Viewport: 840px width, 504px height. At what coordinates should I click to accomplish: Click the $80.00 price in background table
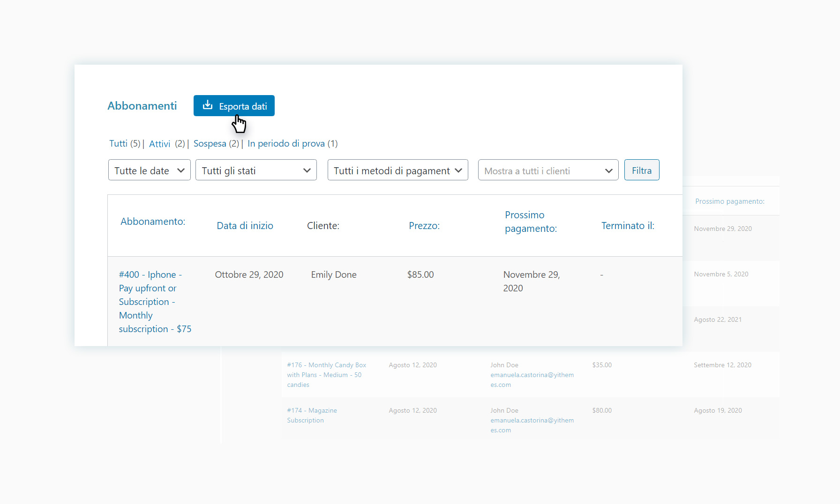tap(602, 410)
